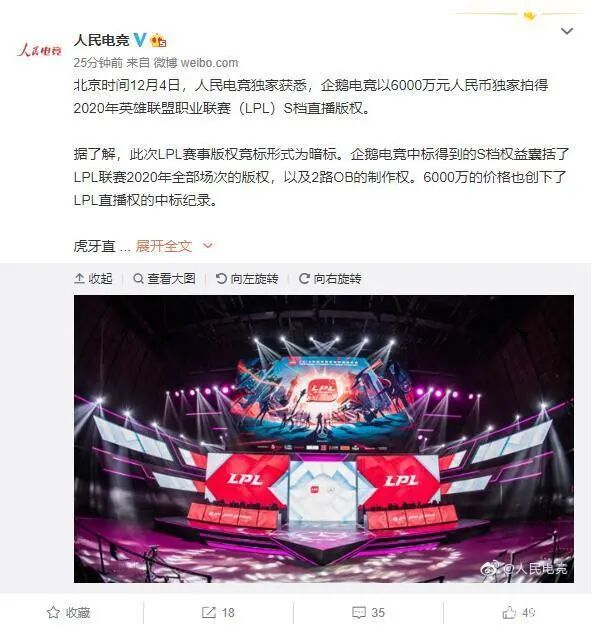Click the arrow next to 展开全文
Image resolution: width=597 pixels, height=631 pixels.
208,245
